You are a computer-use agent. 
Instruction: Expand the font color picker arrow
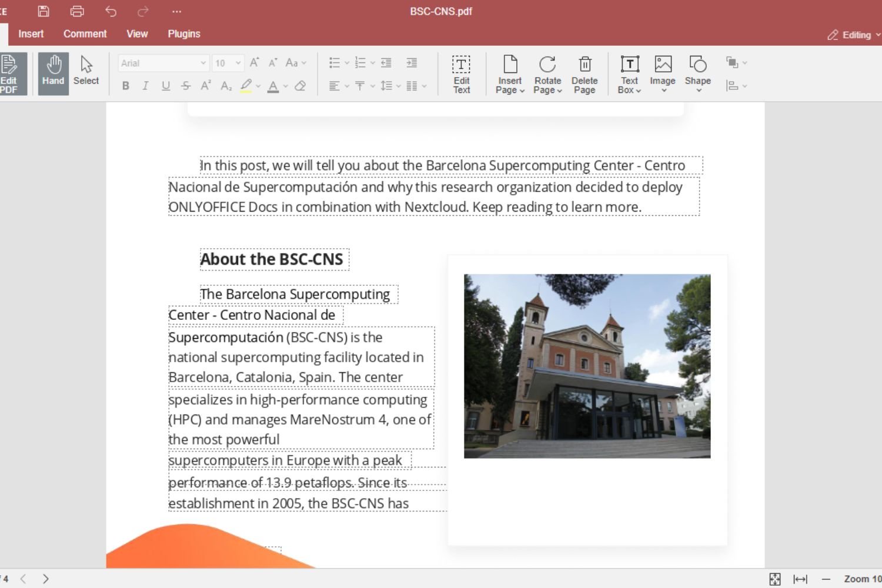click(x=286, y=86)
